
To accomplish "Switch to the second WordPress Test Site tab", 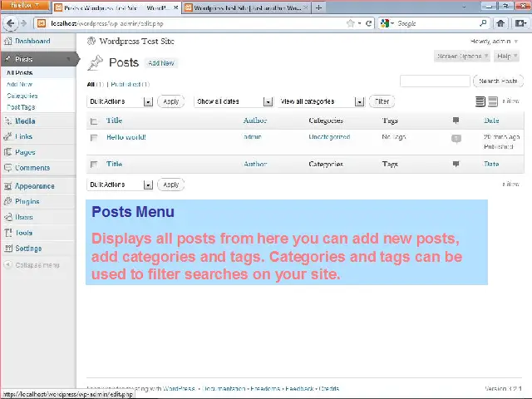I will [x=247, y=7].
